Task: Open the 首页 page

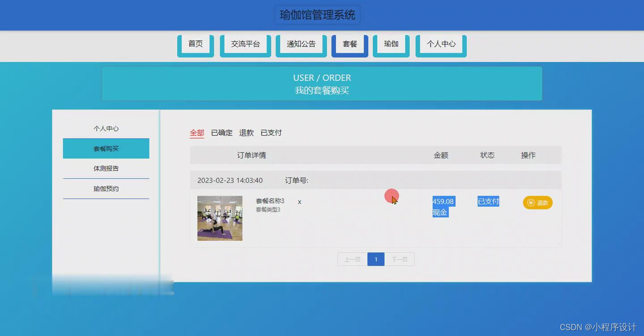Action: (195, 44)
